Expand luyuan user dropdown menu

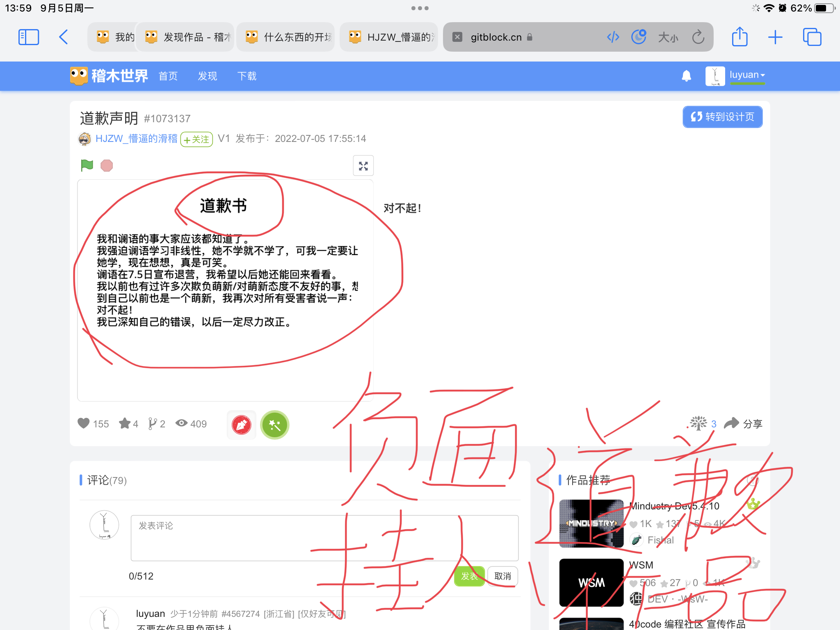coord(747,75)
